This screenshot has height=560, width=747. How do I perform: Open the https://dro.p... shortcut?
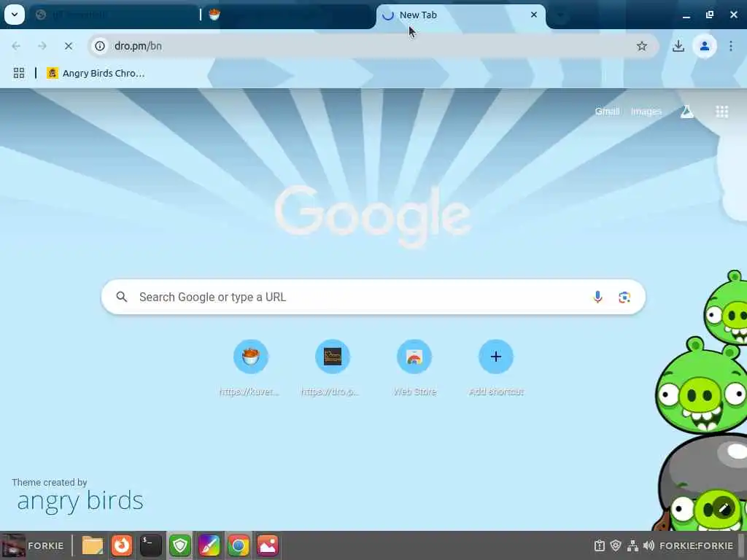332,367
